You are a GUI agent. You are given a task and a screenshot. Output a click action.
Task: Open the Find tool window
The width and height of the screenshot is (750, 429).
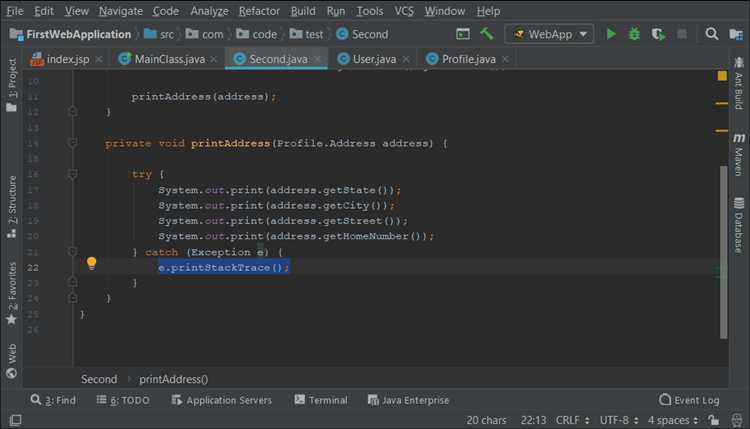pos(53,400)
